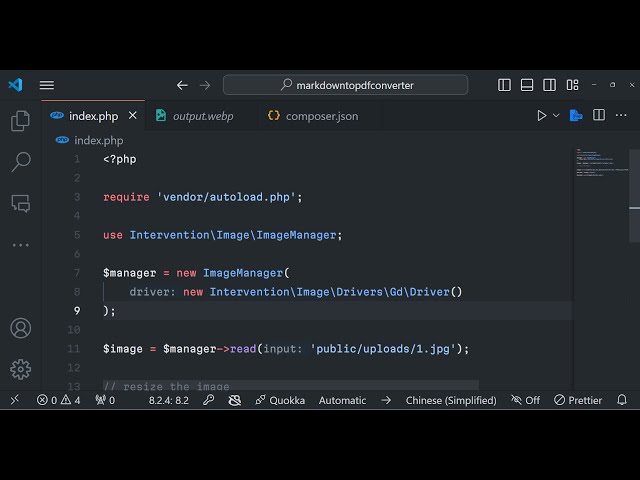Toggle the primary side bar visibility

[x=504, y=85]
